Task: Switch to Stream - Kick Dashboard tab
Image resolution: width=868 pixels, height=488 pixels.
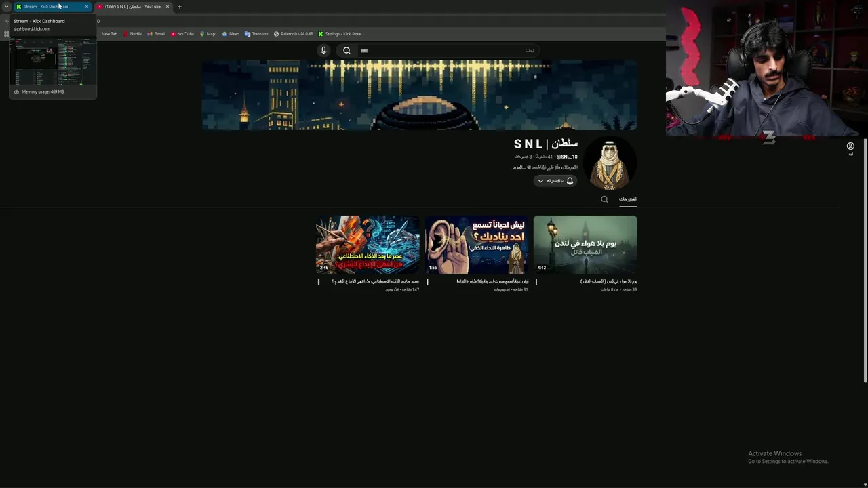Action: point(52,7)
